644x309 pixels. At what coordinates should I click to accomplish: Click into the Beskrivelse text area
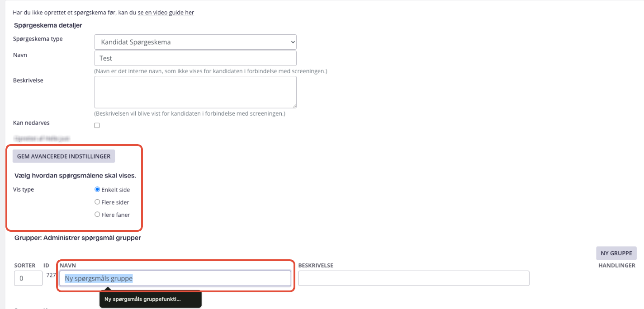(x=195, y=92)
